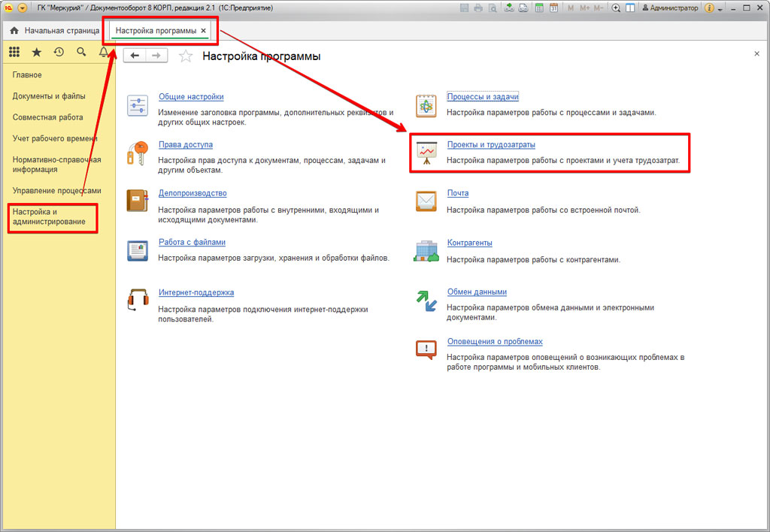Add page to favorites with star outline
Viewport: 770px width, 532px height.
[x=186, y=56]
